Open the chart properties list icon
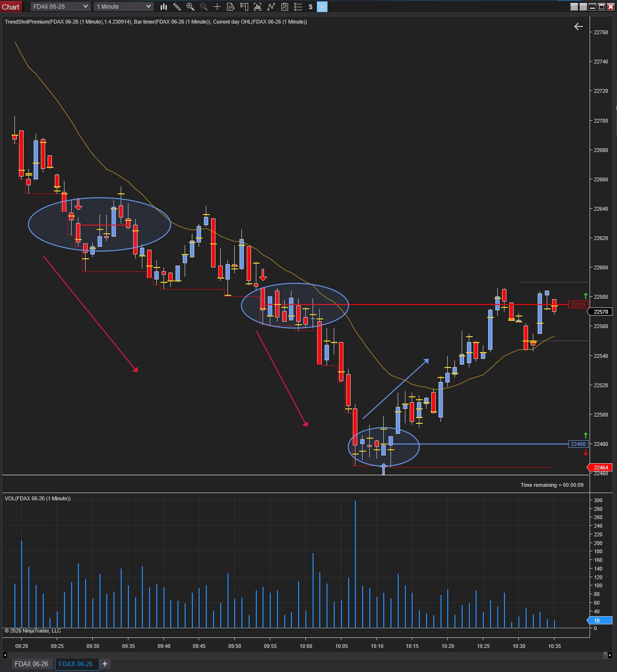617x672 pixels. pos(298,7)
